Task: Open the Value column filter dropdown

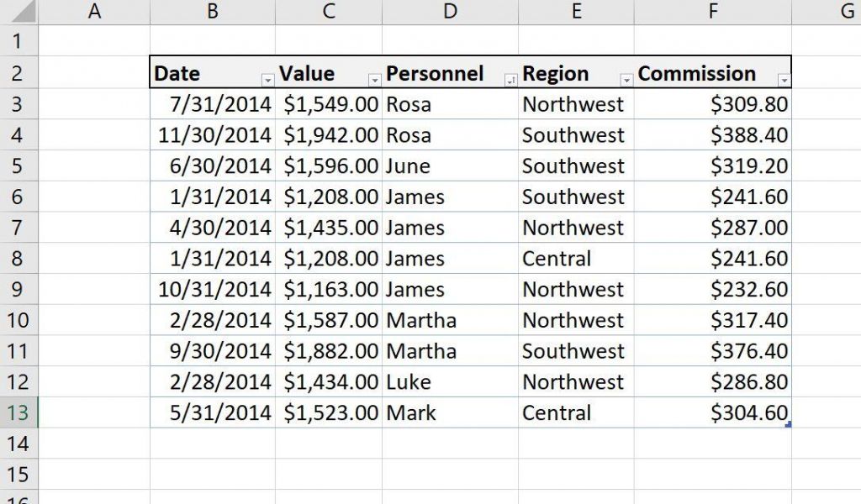Action: (375, 80)
